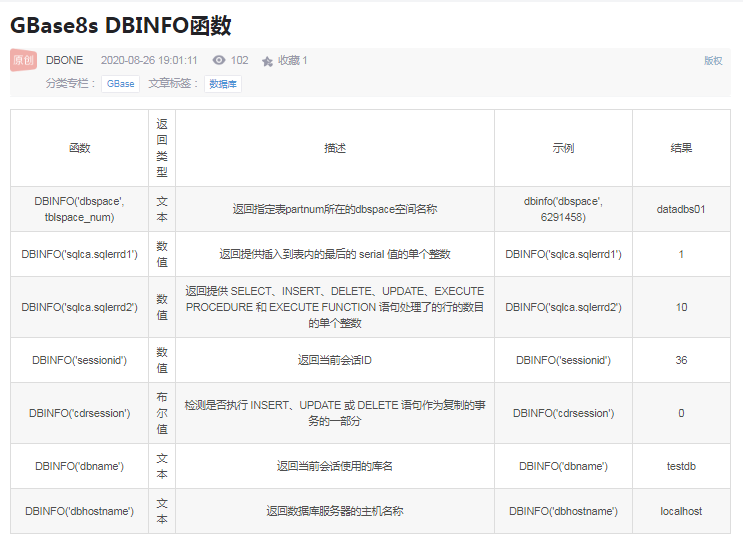
Task: Click the 原创 original badge icon
Action: click(23, 60)
